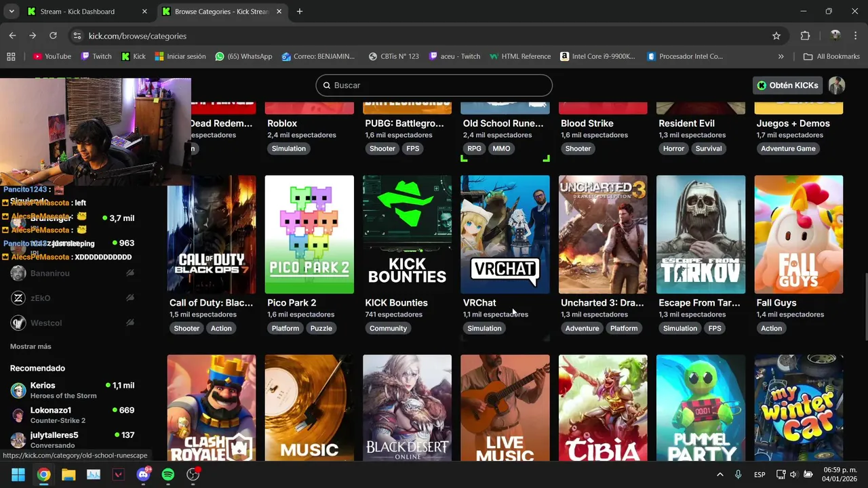
Task: Open the WhatsApp bookmark
Action: tap(243, 56)
